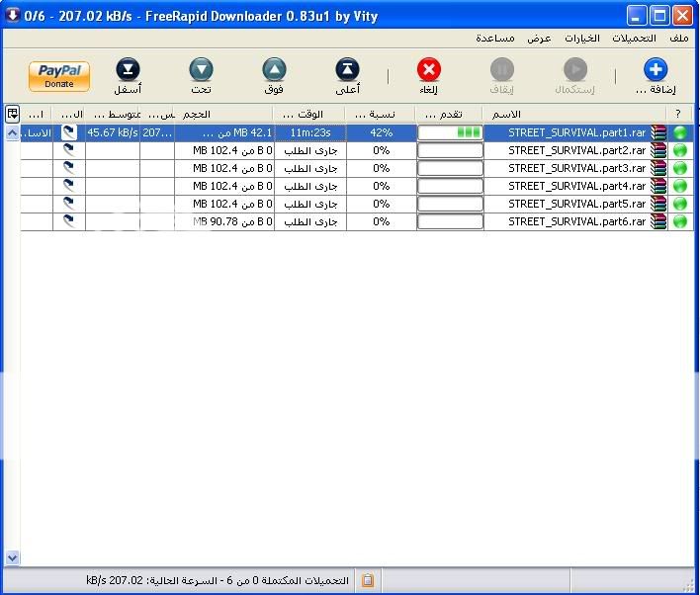Maximize the FreeRapid Downloader window
The image size is (700, 595).
659,16
